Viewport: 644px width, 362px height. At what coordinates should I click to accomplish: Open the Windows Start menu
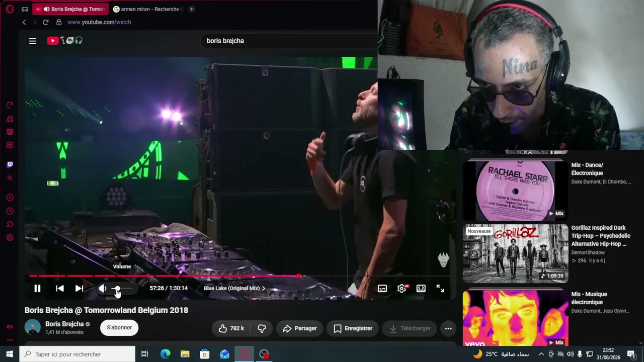10,354
